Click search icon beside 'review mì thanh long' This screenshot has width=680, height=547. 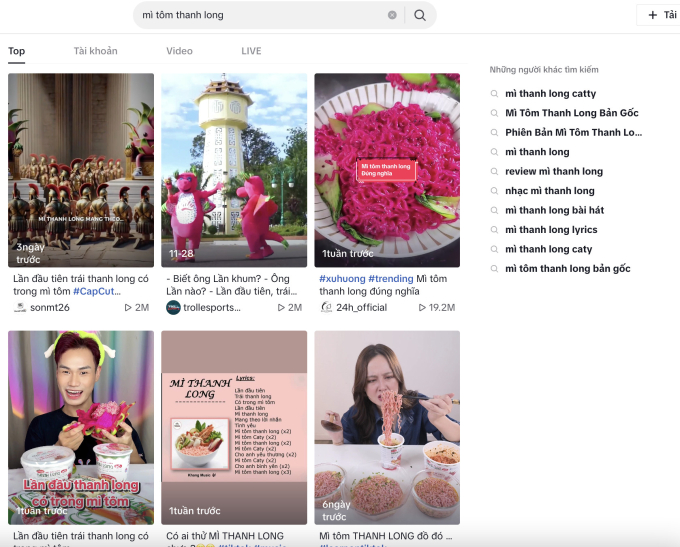pyautogui.click(x=494, y=171)
